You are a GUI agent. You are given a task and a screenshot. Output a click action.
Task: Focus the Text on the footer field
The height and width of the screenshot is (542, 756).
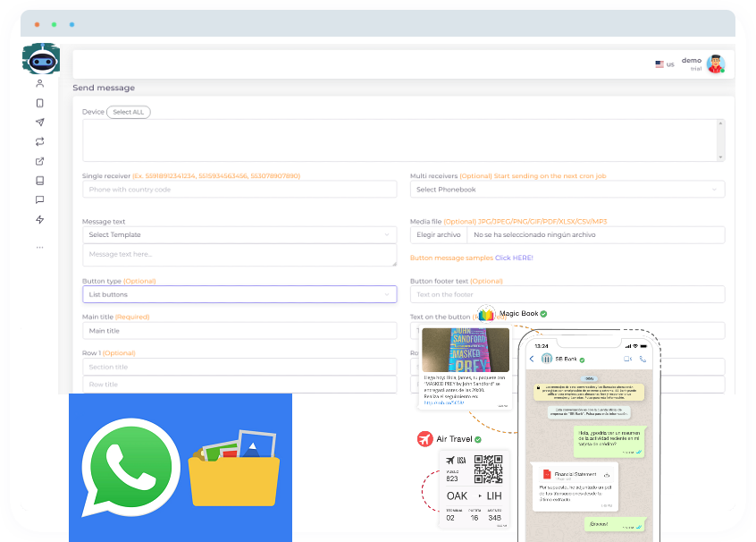[567, 294]
